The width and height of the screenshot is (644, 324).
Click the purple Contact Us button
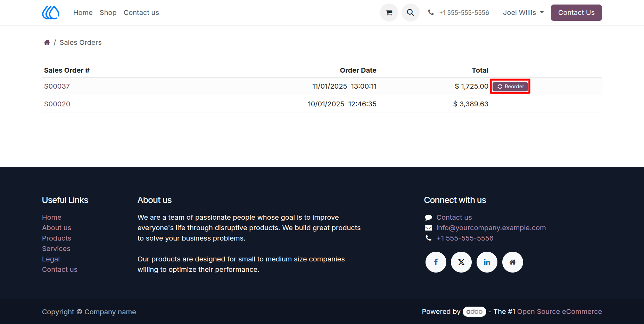[x=576, y=13]
